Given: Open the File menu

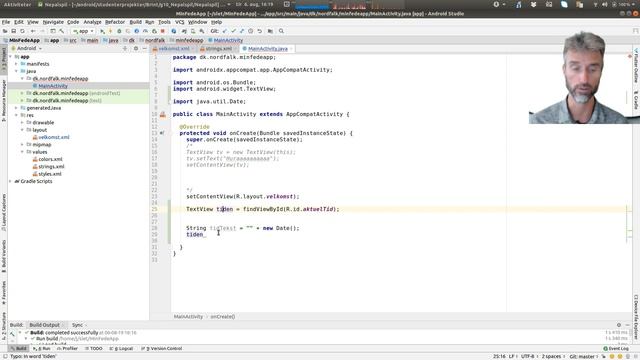Looking at the screenshot, I should coord(6,22).
